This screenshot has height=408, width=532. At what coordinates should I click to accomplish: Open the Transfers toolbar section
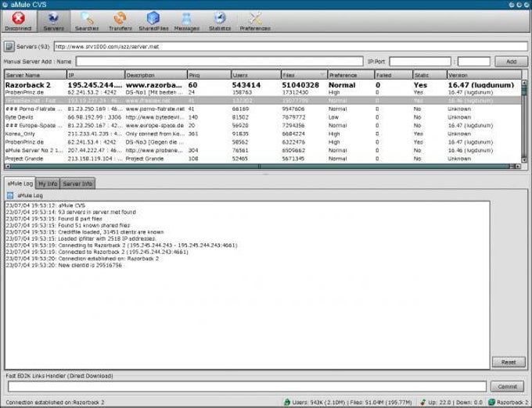(120, 21)
